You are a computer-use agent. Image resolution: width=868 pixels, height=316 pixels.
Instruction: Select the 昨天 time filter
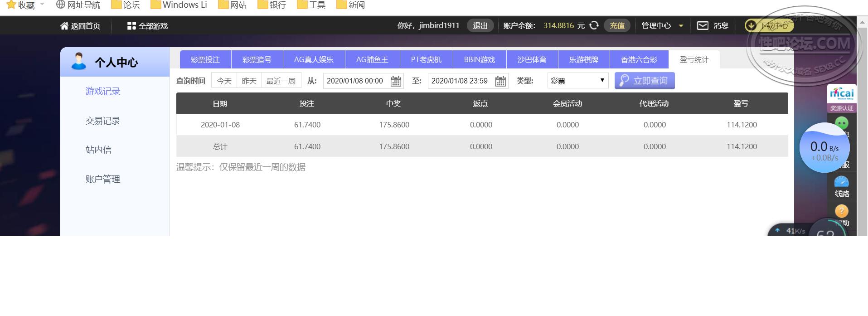click(249, 81)
